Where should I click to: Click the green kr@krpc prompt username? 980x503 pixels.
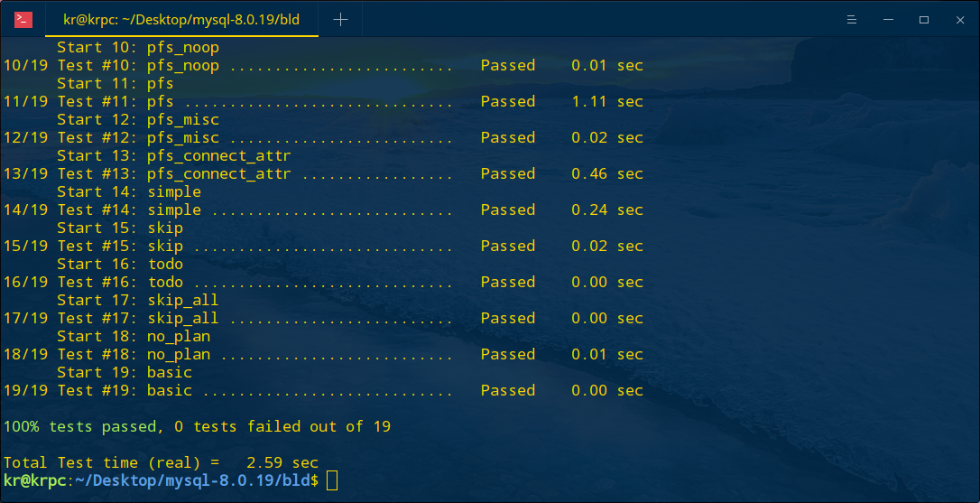34,480
